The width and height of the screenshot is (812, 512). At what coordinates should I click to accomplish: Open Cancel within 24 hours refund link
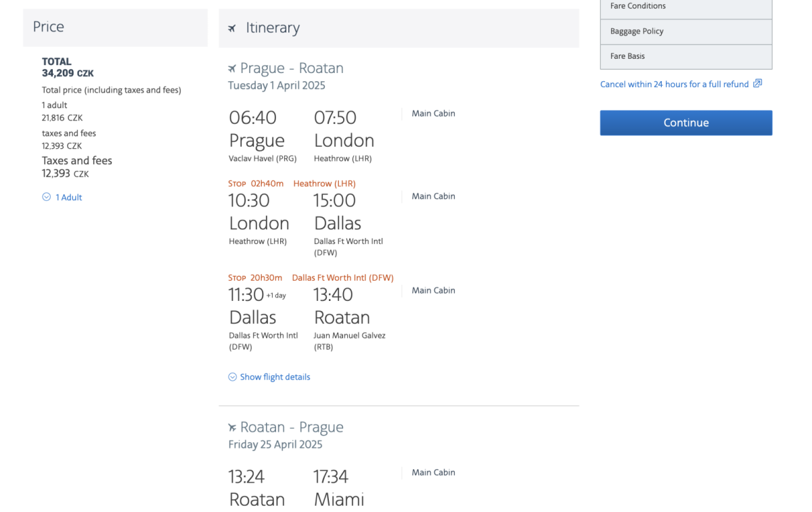coord(674,85)
